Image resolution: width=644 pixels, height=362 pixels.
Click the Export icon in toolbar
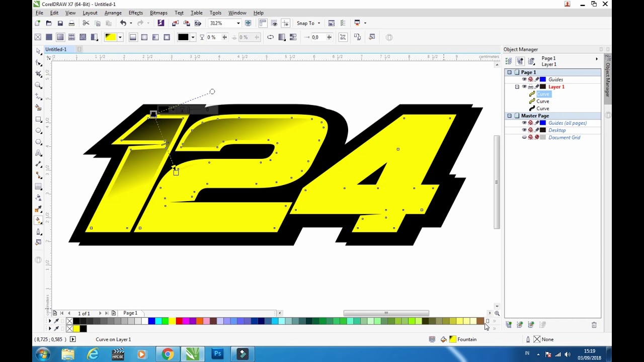tap(186, 23)
